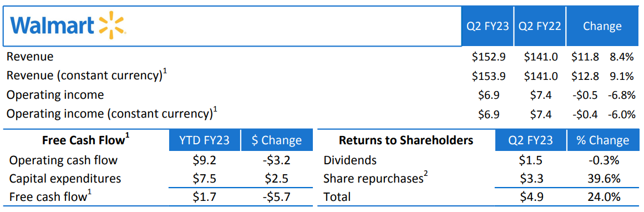Select the 24.0% total change value
Image resolution: width=644 pixels, height=212 pixels.
click(x=603, y=197)
